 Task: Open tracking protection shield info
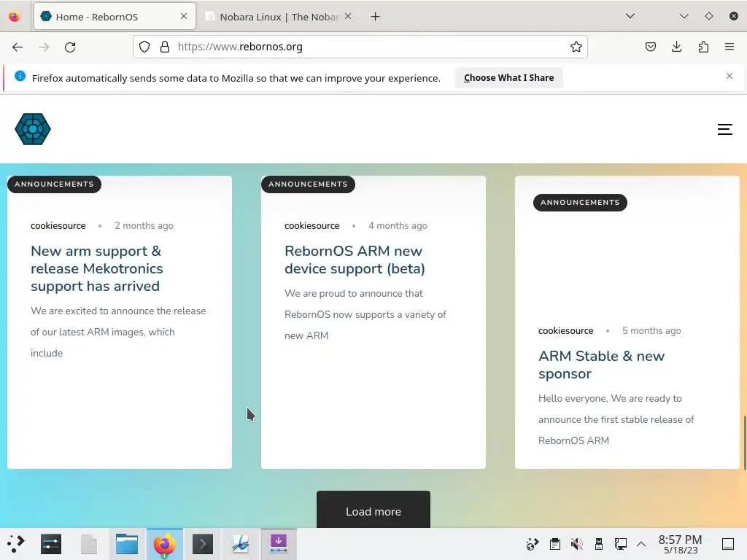144,47
